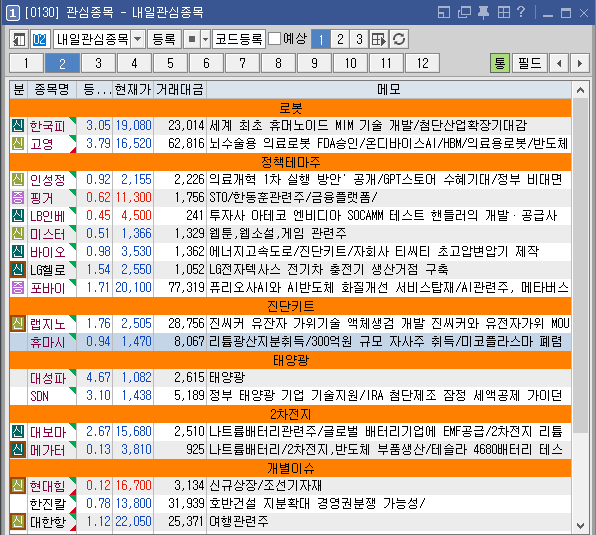Click price 19,080 in 한국피 row
Viewport: 596px width, 535px height.
click(133, 125)
